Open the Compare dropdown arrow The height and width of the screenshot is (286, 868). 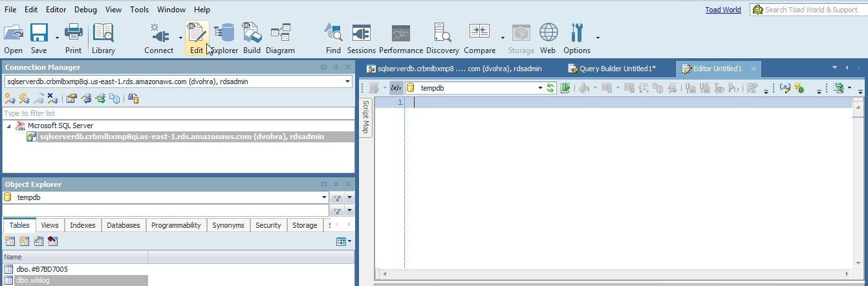pyautogui.click(x=503, y=38)
